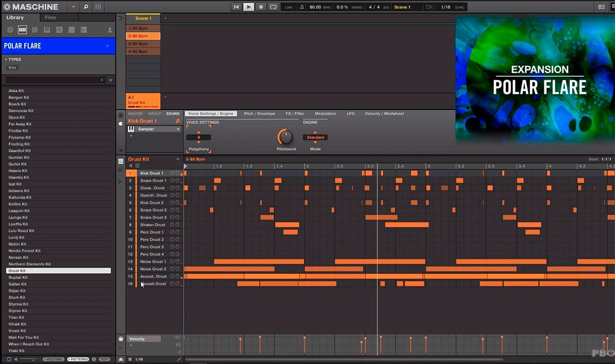Restart playback from the beginning
Image resolution: width=615 pixels, height=364 pixels.
pos(236,7)
